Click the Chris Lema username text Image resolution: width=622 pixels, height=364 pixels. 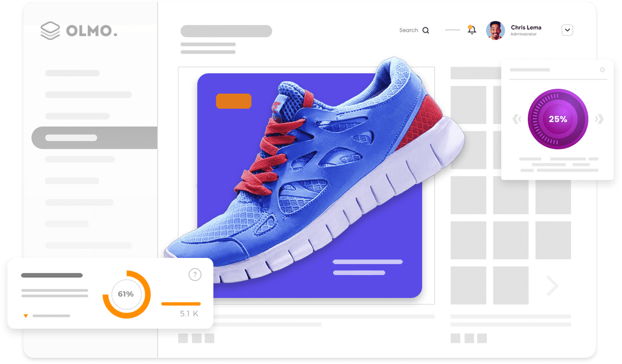pyautogui.click(x=526, y=28)
